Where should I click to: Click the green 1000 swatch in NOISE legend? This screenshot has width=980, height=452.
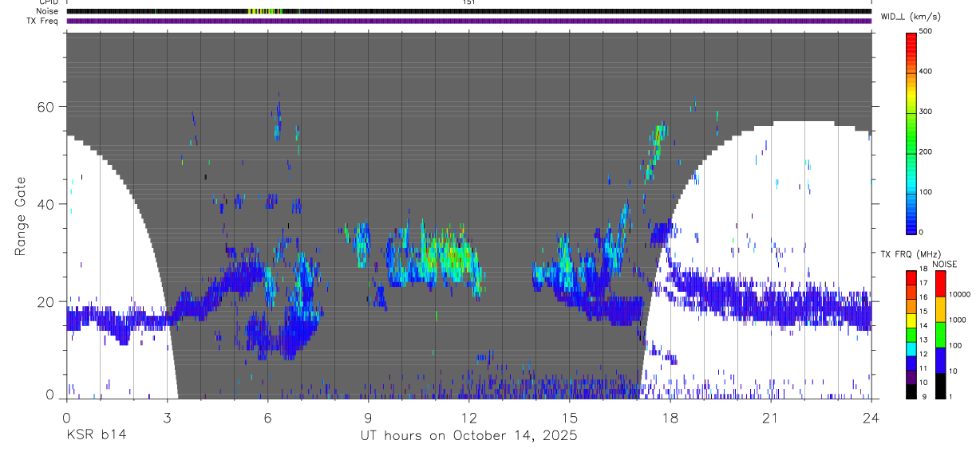[x=940, y=334]
